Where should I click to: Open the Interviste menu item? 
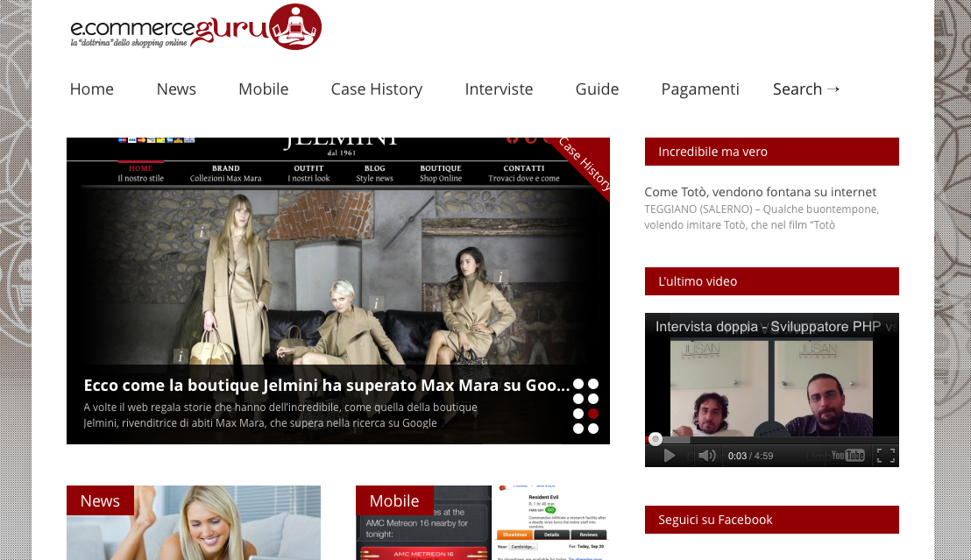499,89
